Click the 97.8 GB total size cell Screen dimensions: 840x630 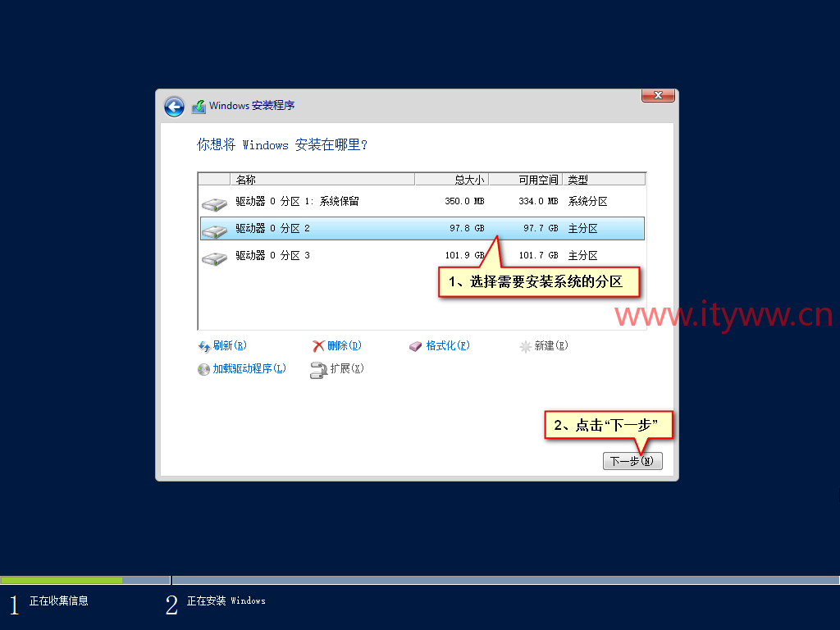467,228
